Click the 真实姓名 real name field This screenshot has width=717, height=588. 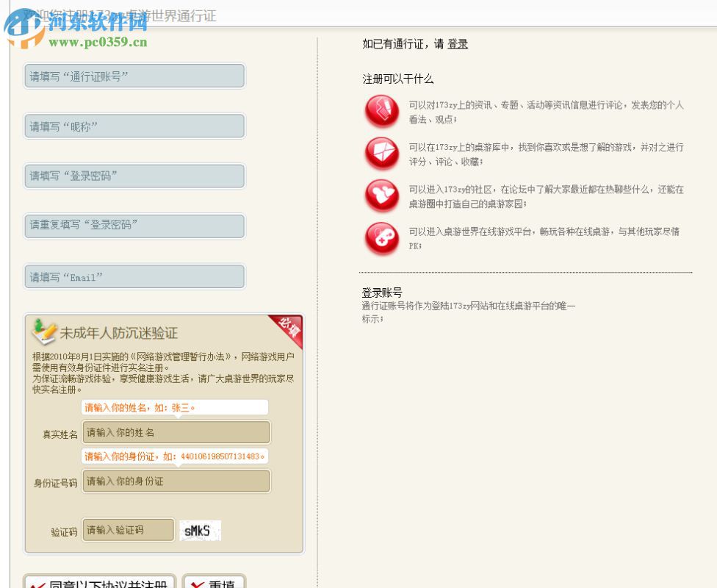click(176, 432)
